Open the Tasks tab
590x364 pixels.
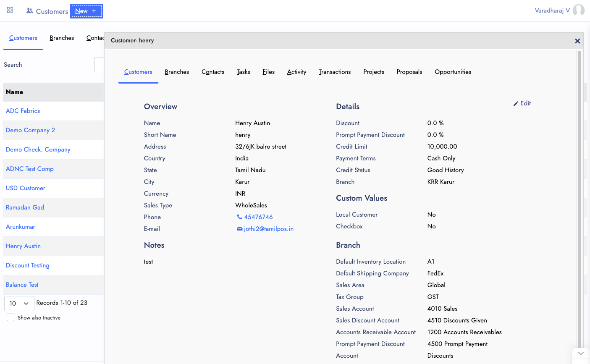pos(244,72)
